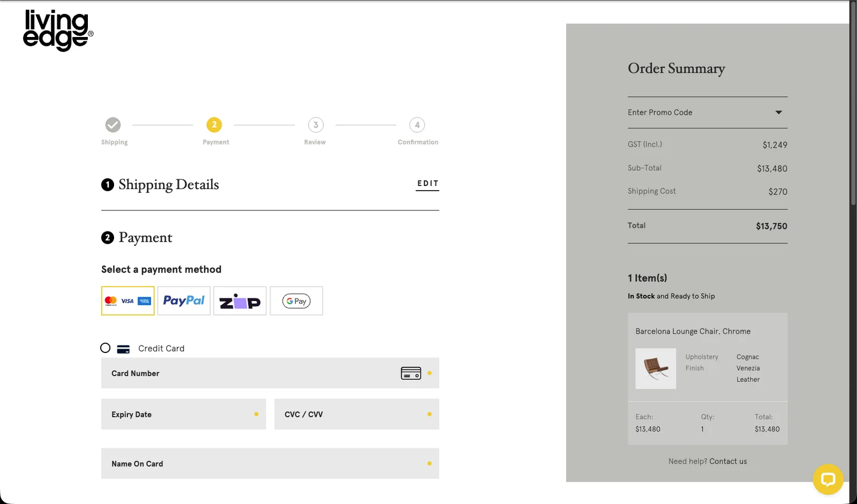Screen dimensions: 857x504
Task: Open the live chat bubble icon
Action: [x=828, y=479]
